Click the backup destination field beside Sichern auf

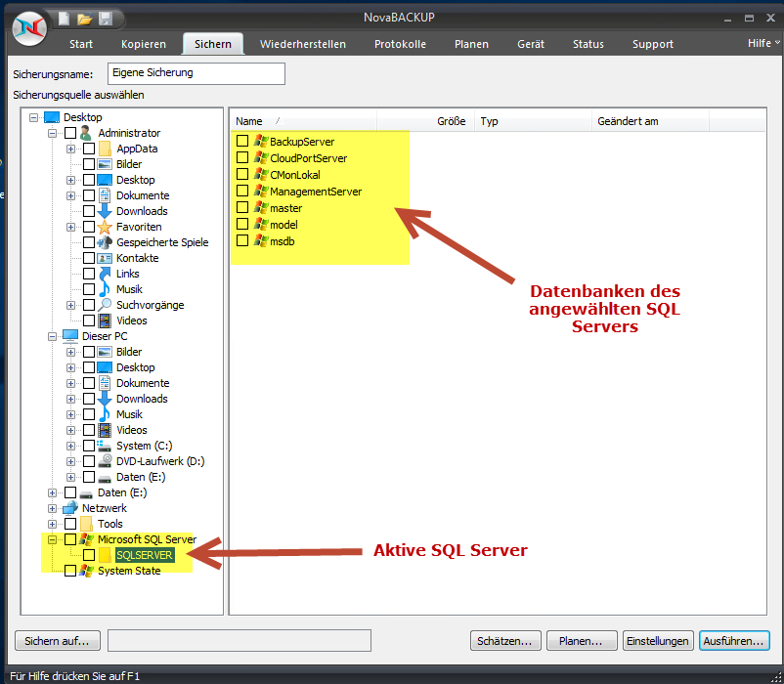point(240,641)
